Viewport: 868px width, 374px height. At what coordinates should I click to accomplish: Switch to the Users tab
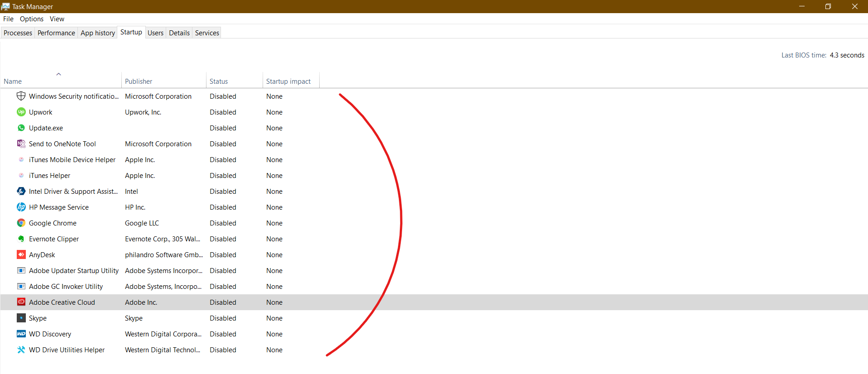click(155, 33)
